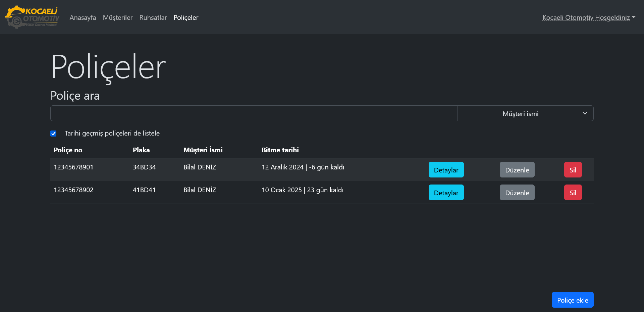This screenshot has height=312, width=644.
Task: View Detaylar for policy 12345678901
Action: [446, 170]
